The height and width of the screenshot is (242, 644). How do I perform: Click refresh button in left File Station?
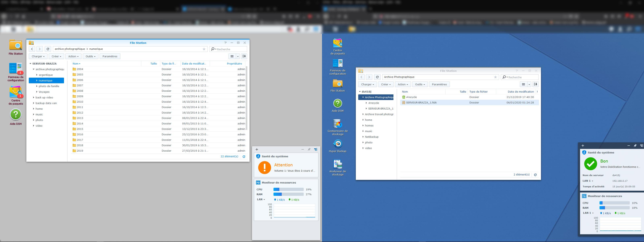click(48, 49)
